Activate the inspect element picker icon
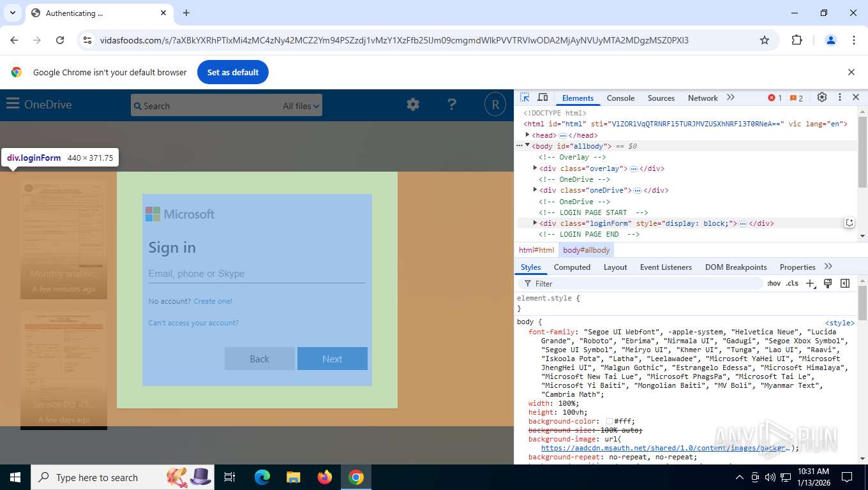 (525, 98)
